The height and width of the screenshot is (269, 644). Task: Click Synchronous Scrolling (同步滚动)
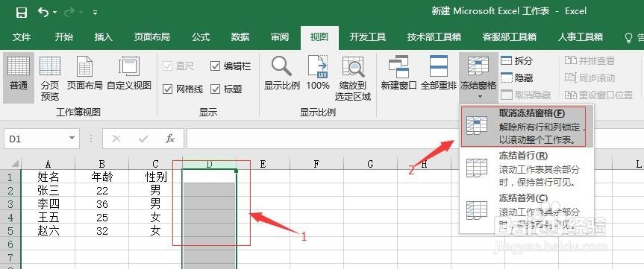pyautogui.click(x=590, y=77)
